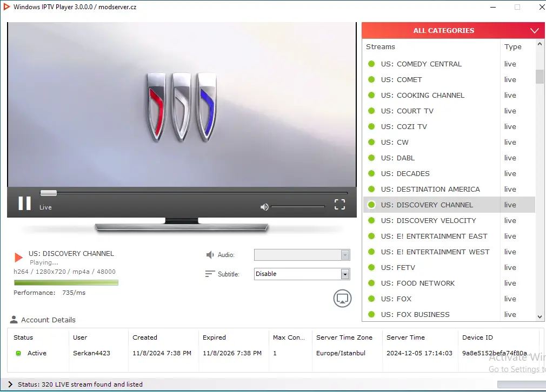The image size is (546, 392).
Task: Select US: E! ENTERTAINMENT WEST stream
Action: 449,252
